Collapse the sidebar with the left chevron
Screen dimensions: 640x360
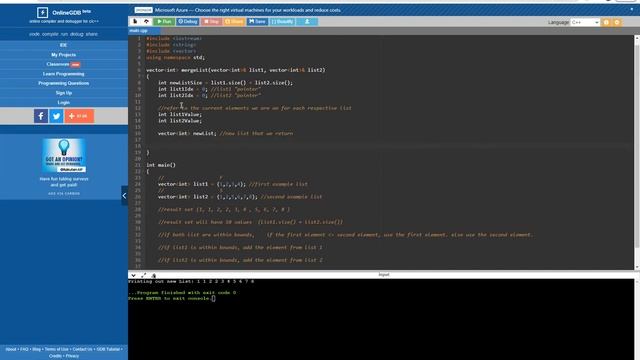pos(124,196)
